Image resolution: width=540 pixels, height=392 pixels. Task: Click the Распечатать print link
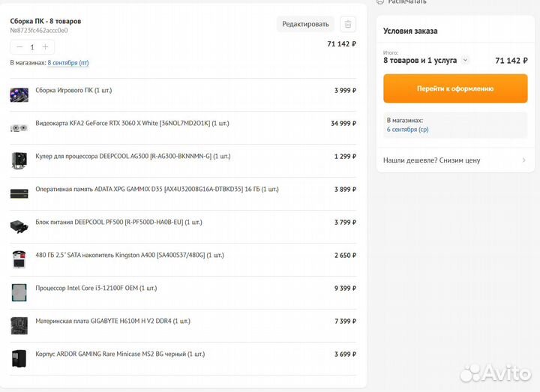coord(406,2)
